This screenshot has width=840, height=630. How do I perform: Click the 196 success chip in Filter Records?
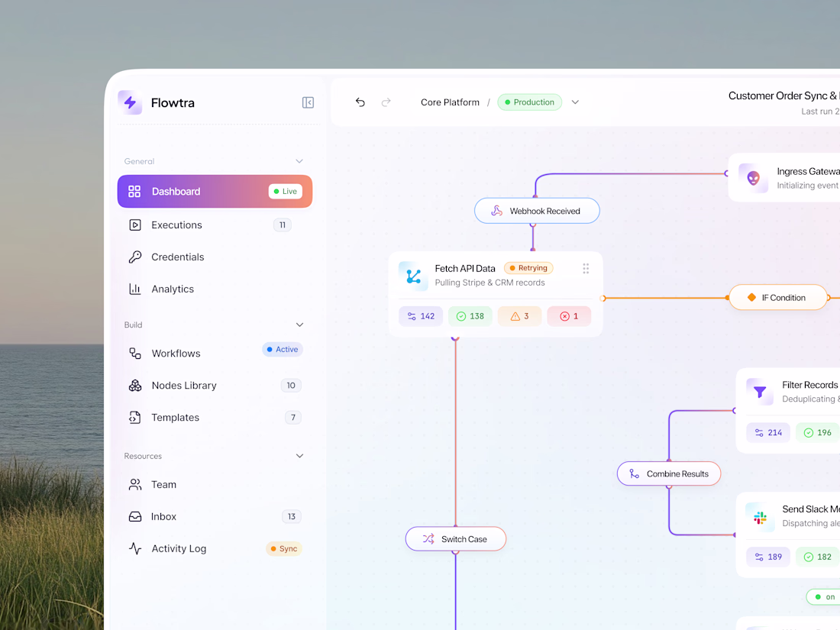coord(818,432)
